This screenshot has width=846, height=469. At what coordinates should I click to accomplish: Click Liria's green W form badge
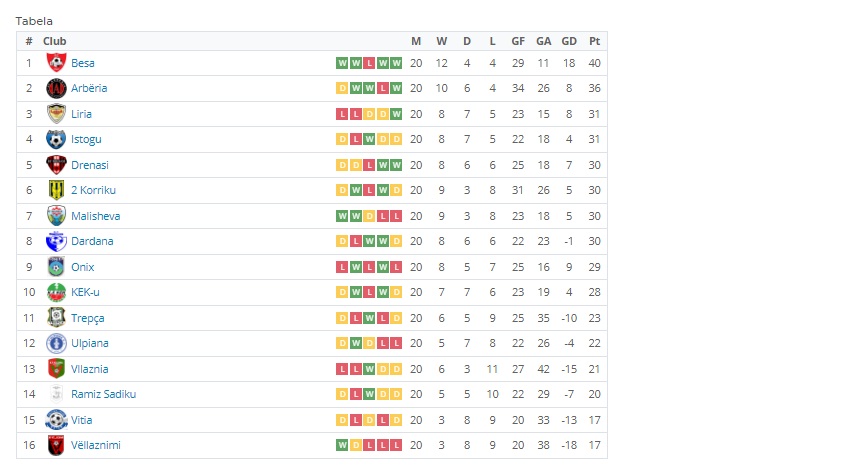tap(396, 114)
